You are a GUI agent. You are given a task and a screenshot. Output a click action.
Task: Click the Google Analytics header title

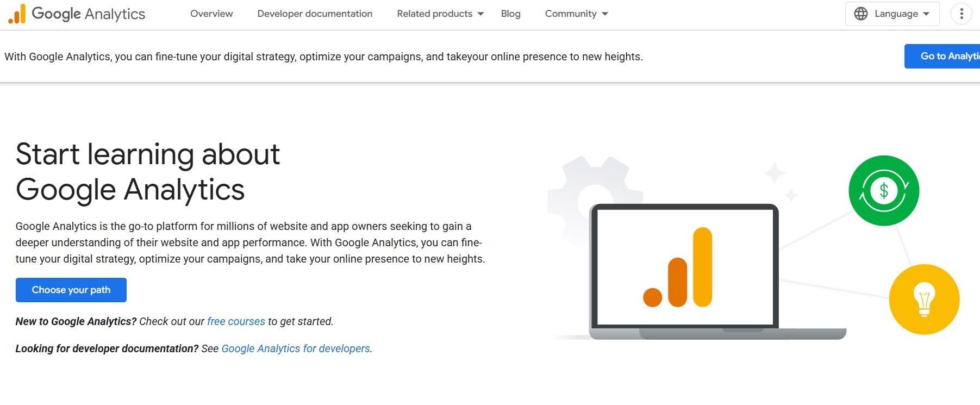point(89,14)
